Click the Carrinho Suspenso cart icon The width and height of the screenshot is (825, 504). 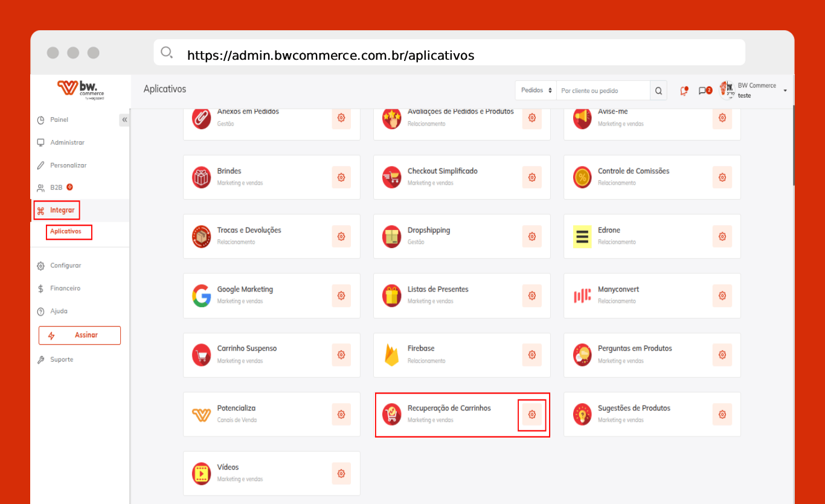(x=202, y=355)
